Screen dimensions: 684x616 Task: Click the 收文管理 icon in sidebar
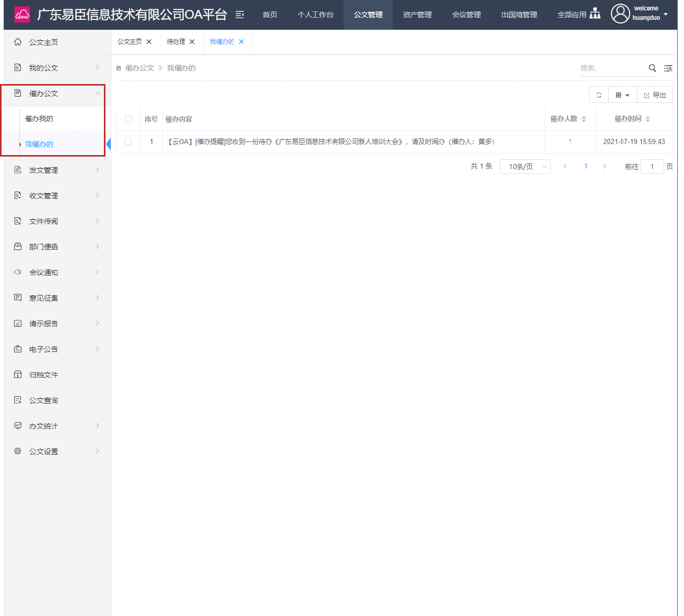18,195
